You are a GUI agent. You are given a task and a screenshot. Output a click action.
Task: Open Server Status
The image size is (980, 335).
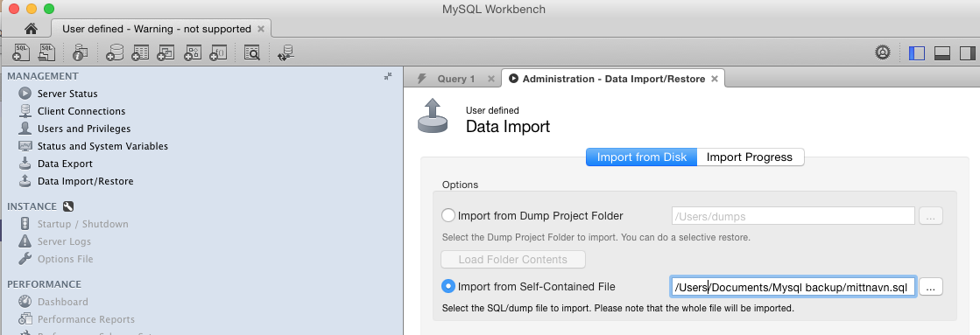[x=67, y=94]
